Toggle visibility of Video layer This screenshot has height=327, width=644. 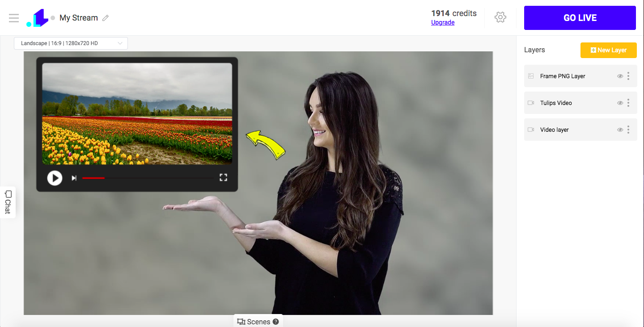point(620,130)
